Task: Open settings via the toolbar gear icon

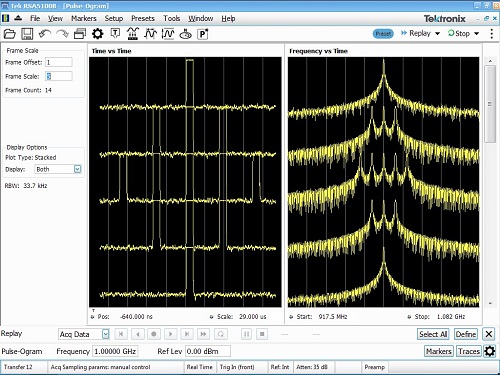Action: click(97, 34)
